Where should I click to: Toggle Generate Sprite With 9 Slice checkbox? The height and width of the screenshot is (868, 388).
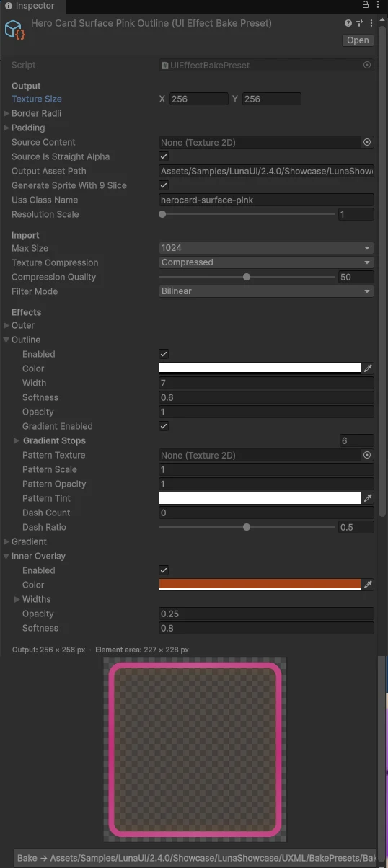coord(164,185)
